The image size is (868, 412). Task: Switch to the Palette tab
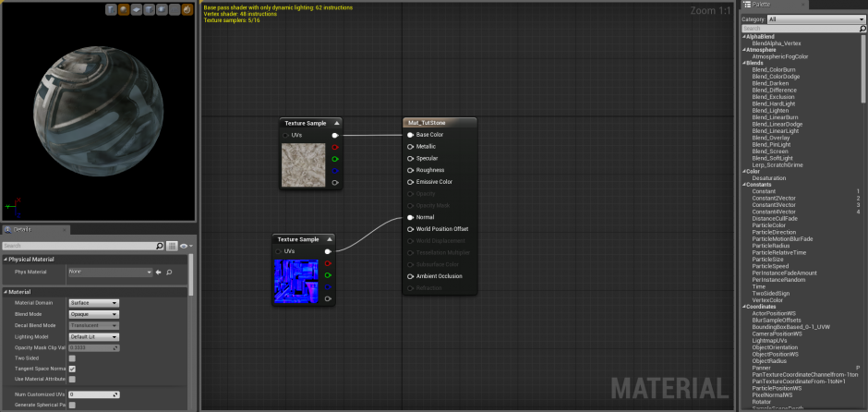pos(773,5)
